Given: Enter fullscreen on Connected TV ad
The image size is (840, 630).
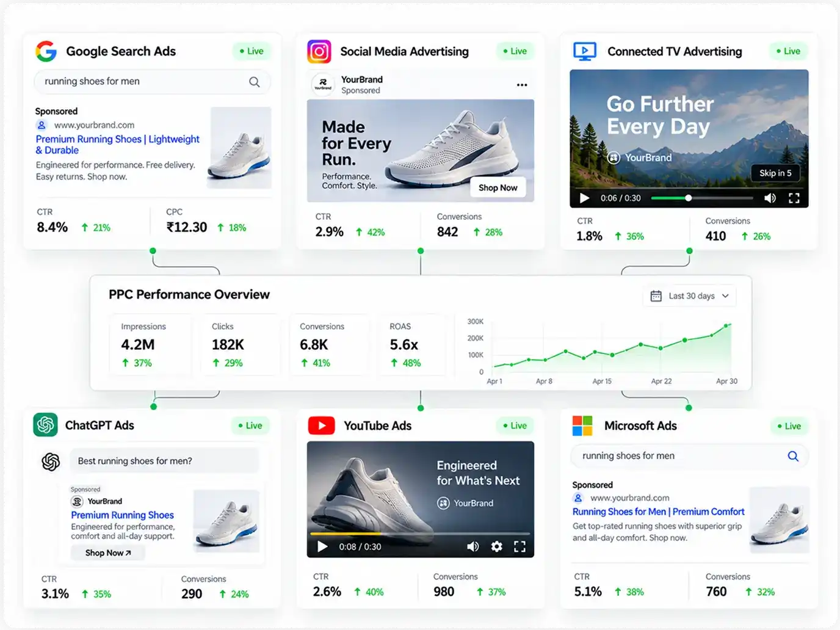Looking at the screenshot, I should pos(794,198).
